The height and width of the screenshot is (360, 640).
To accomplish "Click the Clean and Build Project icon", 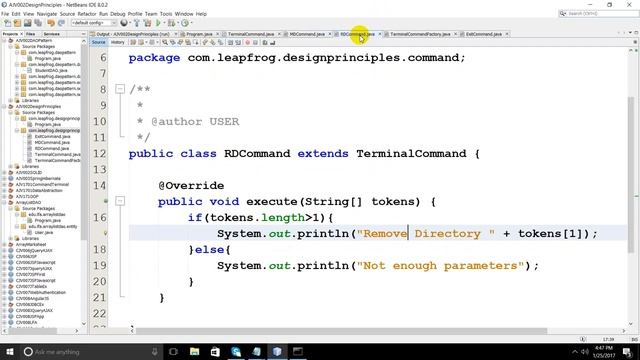I will click(x=148, y=23).
